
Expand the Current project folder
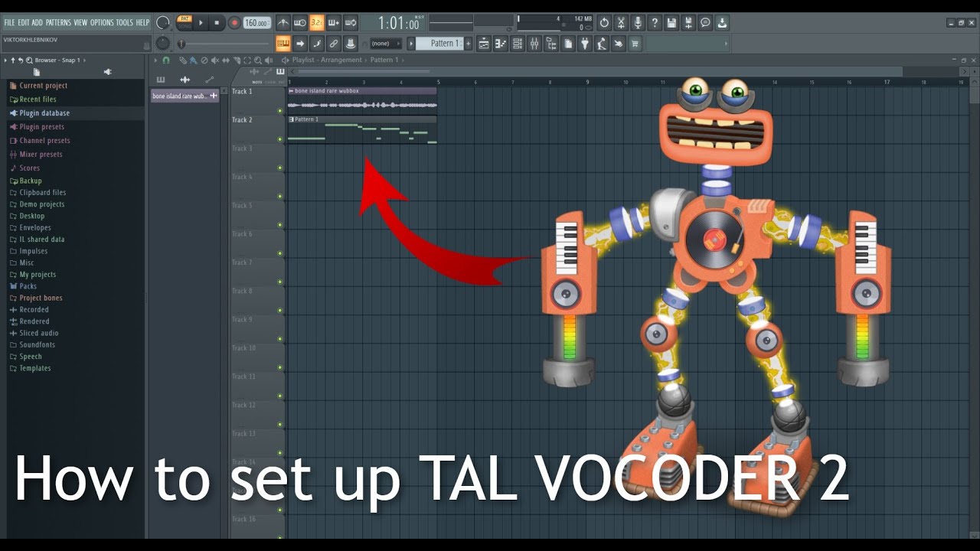[38, 86]
